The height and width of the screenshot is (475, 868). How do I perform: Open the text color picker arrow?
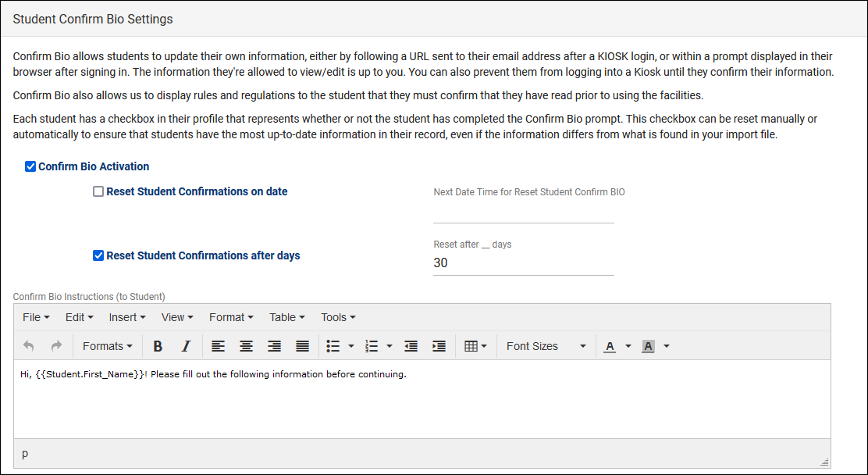(x=628, y=346)
